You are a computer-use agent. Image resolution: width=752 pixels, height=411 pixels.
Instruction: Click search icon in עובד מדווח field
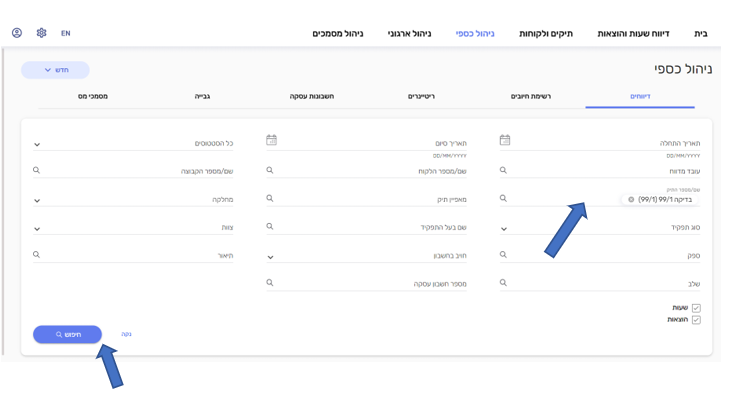(503, 171)
